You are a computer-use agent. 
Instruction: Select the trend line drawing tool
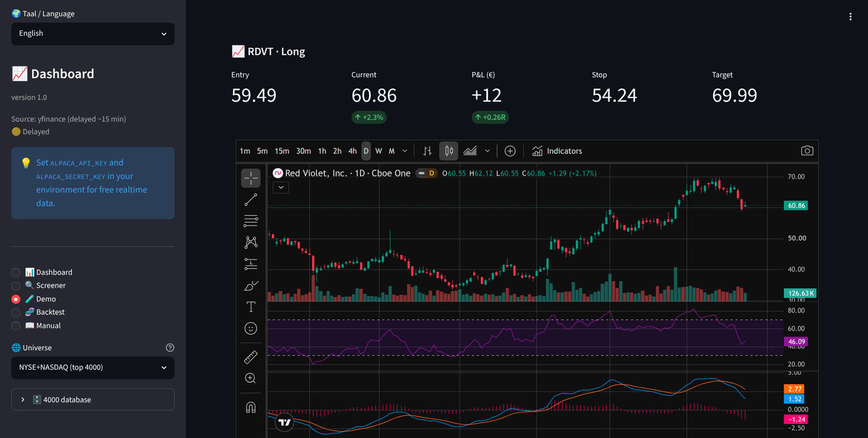(251, 200)
